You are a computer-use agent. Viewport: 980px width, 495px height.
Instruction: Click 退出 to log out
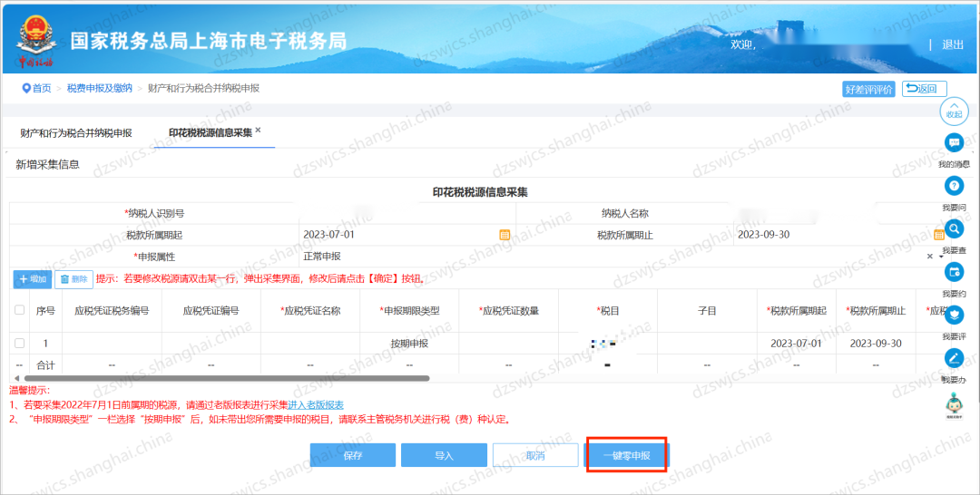click(x=953, y=44)
